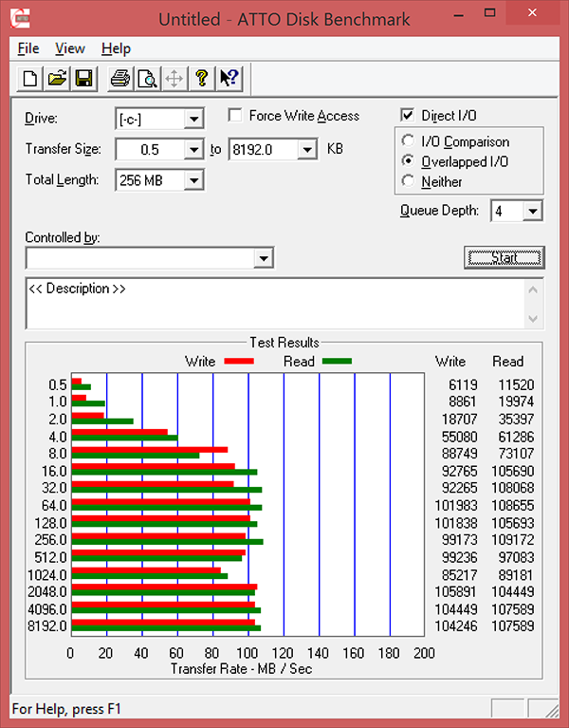The width and height of the screenshot is (569, 728).
Task: Expand the Controlled by dropdown
Action: tap(264, 258)
